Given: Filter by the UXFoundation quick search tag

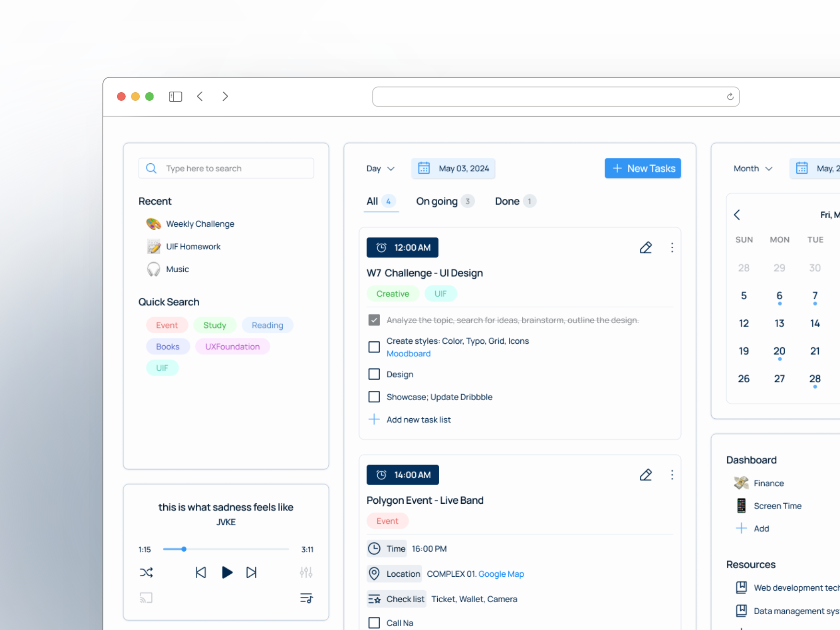Looking at the screenshot, I should point(232,347).
